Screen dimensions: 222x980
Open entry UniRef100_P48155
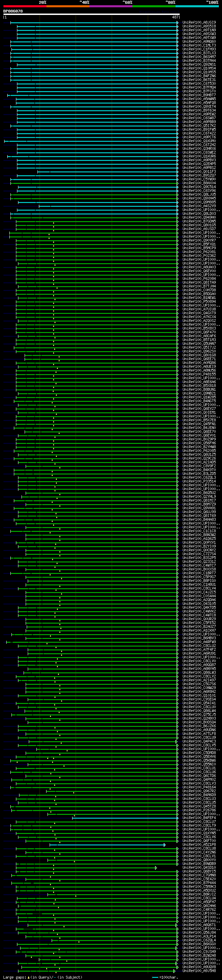click(x=199, y=374)
